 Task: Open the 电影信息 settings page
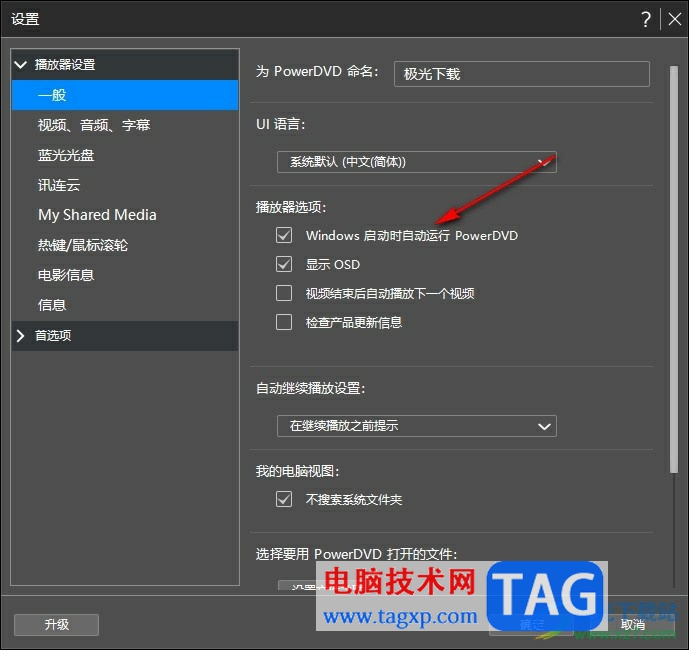(125, 275)
